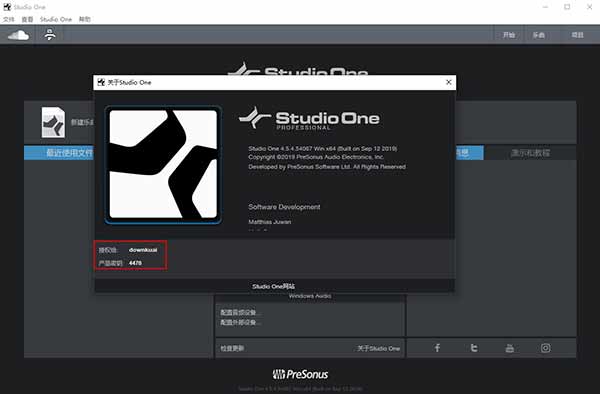Switch to the 乐曲 page tab

(x=539, y=35)
